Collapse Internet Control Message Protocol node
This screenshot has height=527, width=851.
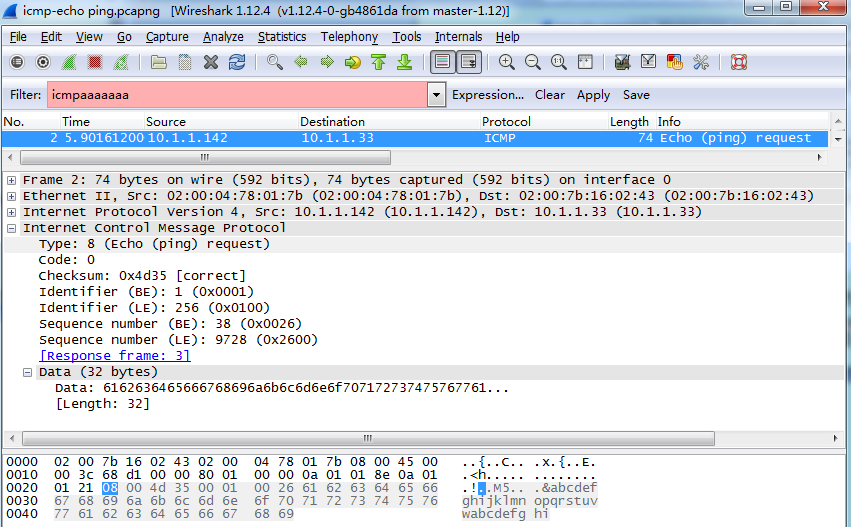(x=11, y=228)
